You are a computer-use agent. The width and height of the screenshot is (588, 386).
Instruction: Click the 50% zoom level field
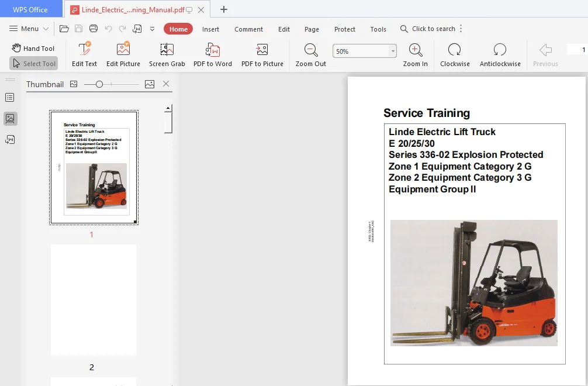361,51
